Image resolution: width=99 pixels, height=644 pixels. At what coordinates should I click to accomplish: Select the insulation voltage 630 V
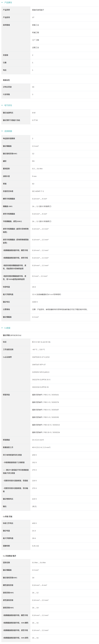tap(34, 499)
